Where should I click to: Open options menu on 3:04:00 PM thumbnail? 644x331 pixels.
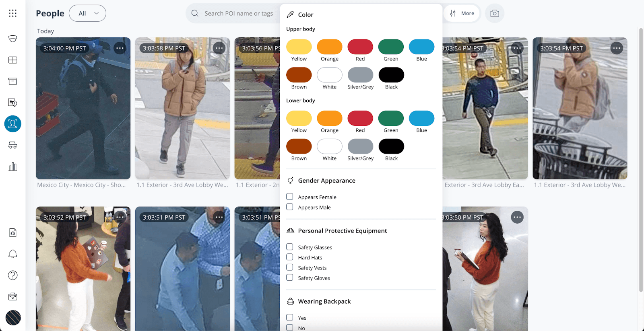[120, 48]
